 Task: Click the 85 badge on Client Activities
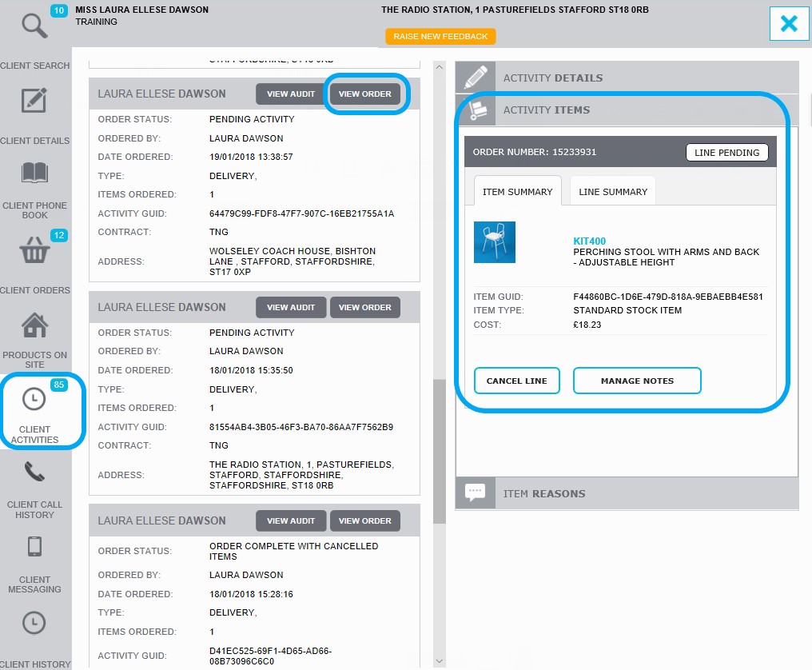pyautogui.click(x=59, y=385)
